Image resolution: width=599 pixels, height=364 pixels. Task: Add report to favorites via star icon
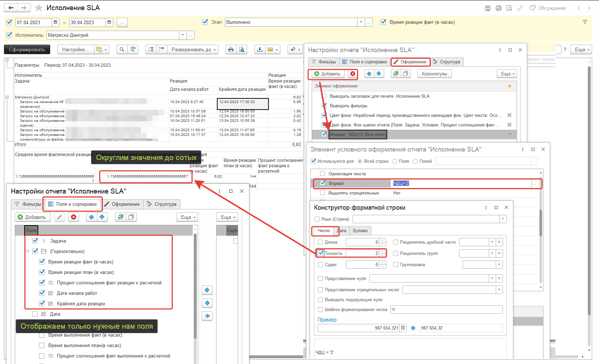pyautogui.click(x=39, y=8)
